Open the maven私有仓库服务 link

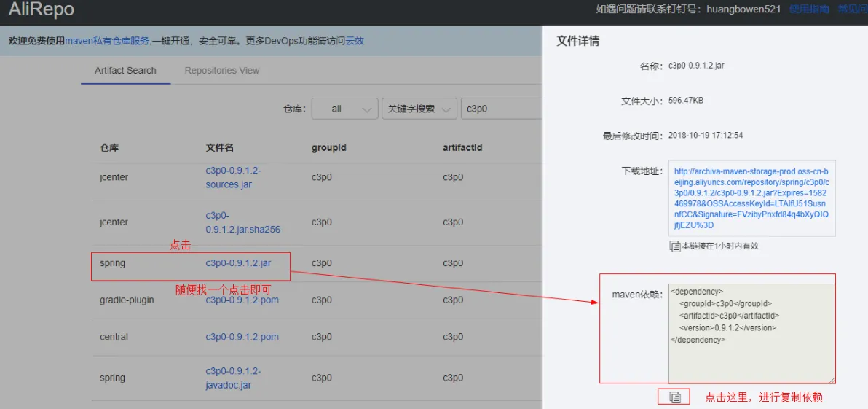[x=107, y=41]
